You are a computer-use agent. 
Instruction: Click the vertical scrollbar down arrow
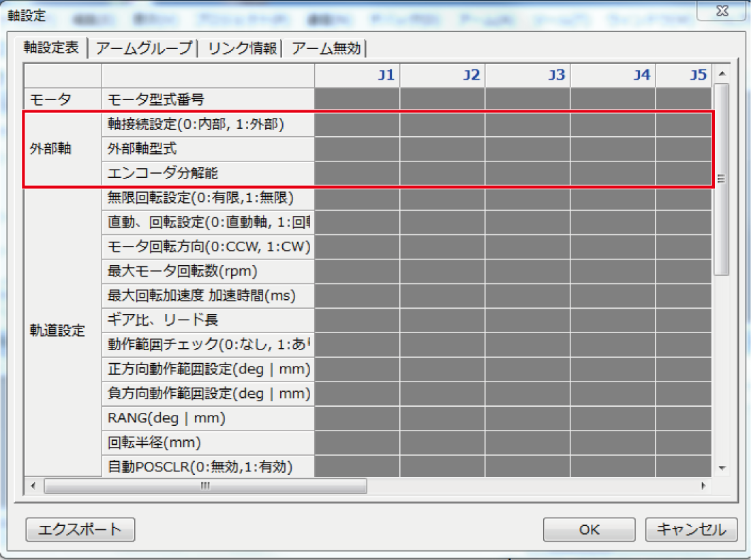coord(722,468)
